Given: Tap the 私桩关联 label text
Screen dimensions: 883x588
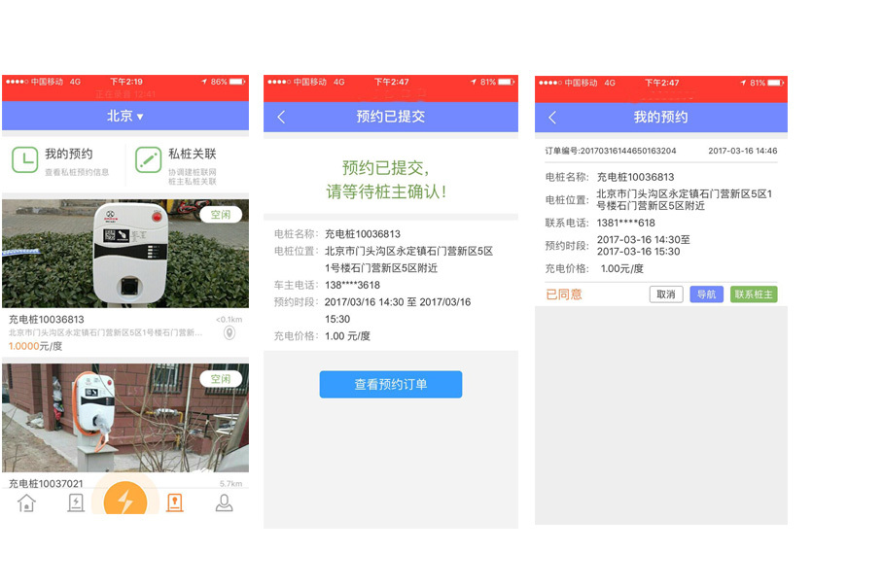Looking at the screenshot, I should (192, 154).
